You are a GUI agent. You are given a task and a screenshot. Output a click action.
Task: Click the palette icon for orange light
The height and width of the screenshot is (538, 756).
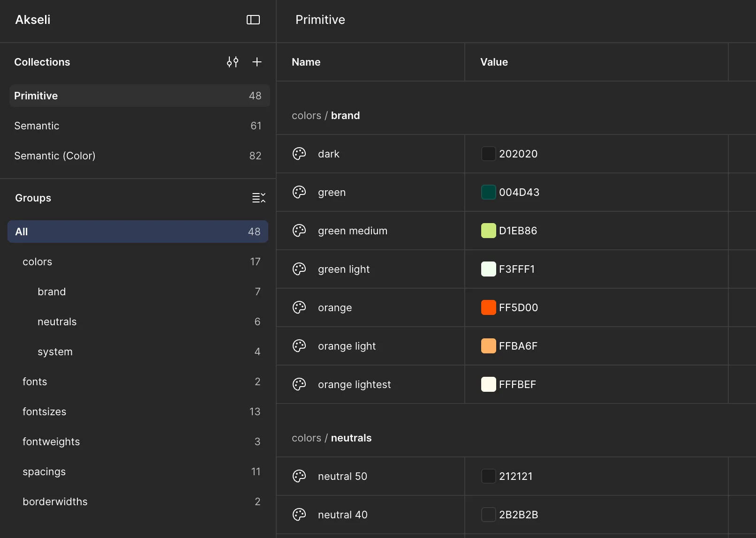pos(299,346)
